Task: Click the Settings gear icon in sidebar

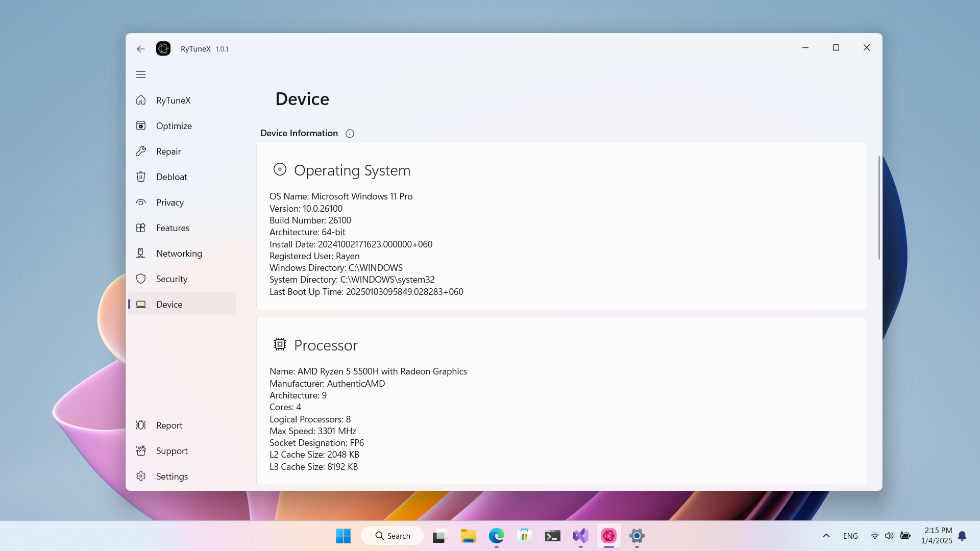Action: tap(141, 476)
